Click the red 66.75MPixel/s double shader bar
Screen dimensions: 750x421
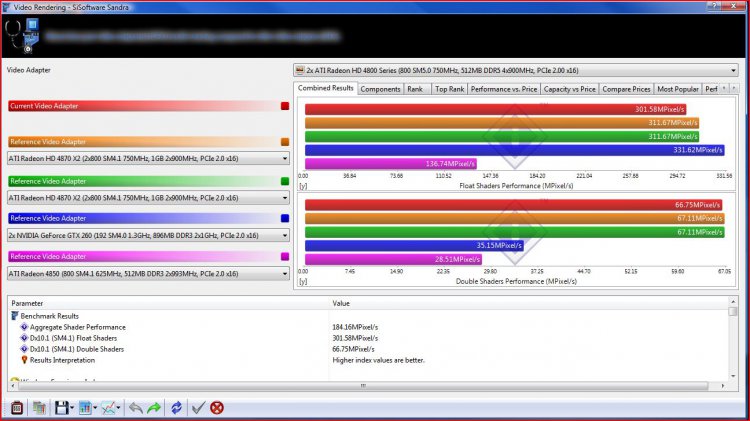[x=514, y=205]
